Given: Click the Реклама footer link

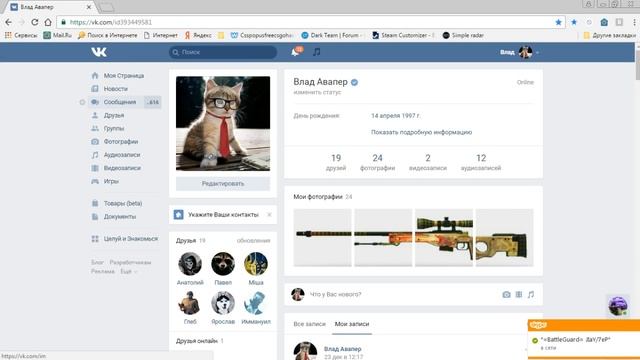Looking at the screenshot, I should coord(102,271).
